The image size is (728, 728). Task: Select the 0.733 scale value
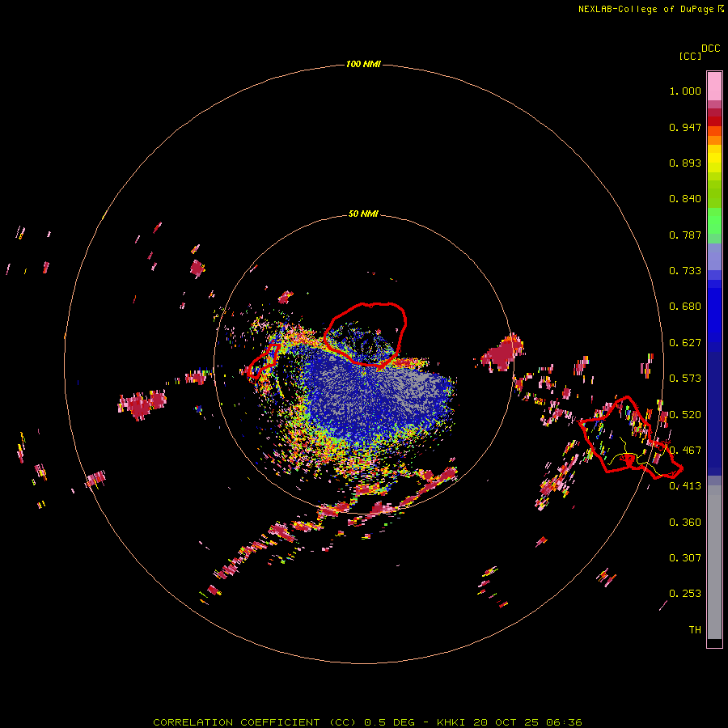685,271
